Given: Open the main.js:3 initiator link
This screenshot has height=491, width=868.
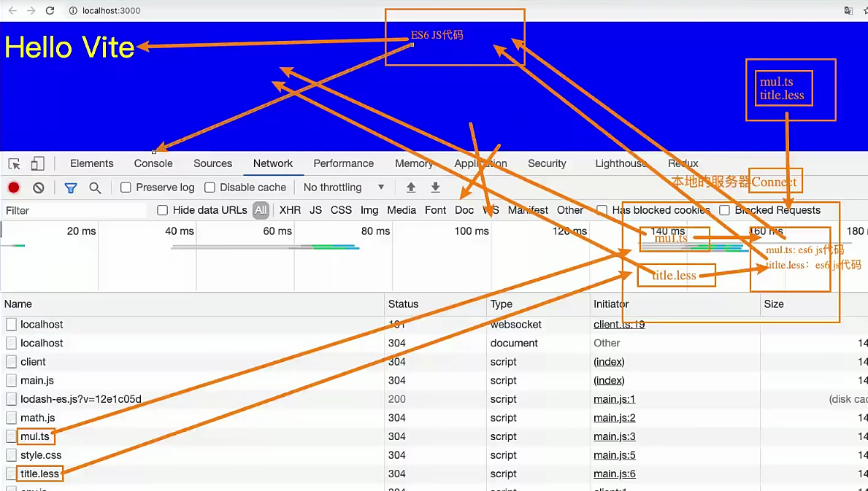Looking at the screenshot, I should point(614,436).
